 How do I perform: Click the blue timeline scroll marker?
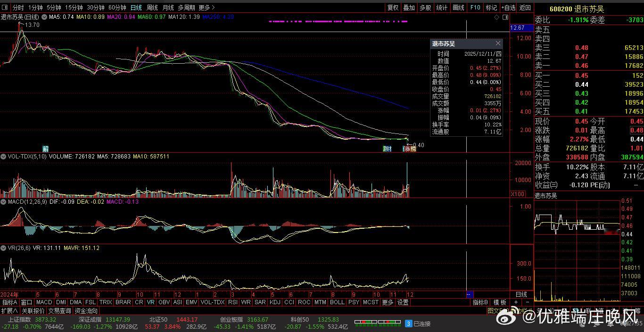click(469, 295)
